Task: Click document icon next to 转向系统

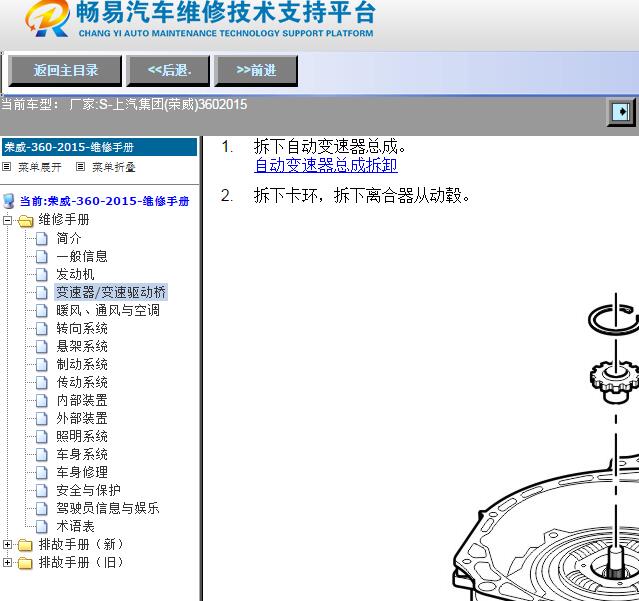Action: point(42,329)
